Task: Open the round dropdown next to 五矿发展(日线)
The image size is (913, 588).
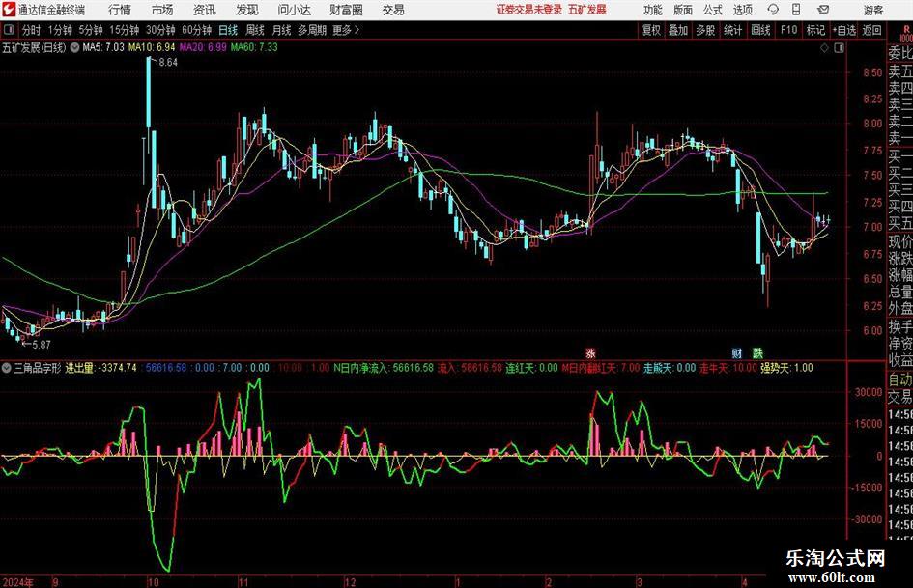Action: tap(74, 47)
